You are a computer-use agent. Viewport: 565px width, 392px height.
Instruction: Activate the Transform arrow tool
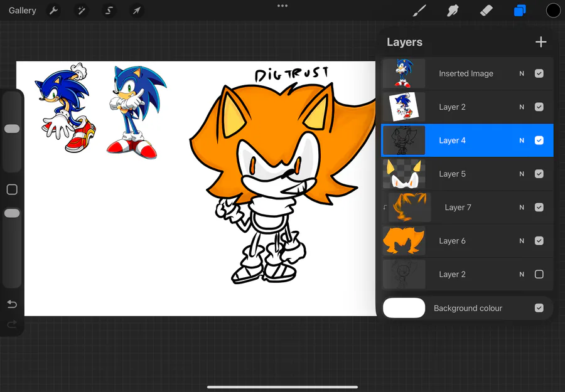point(137,11)
